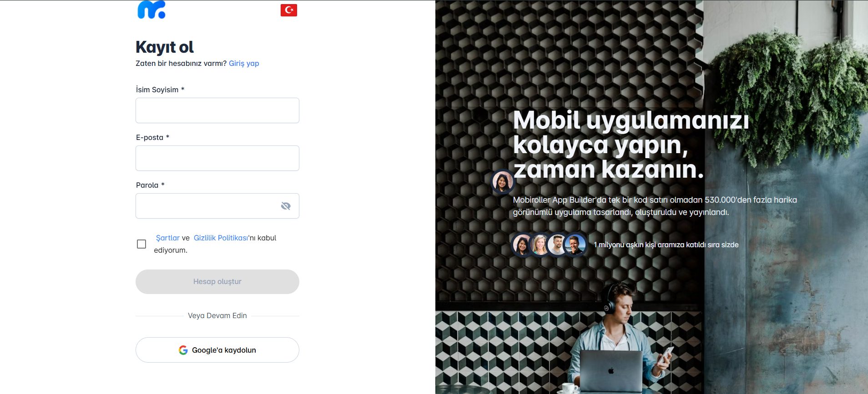The height and width of the screenshot is (394, 868).
Task: Click the Mobiroller logo
Action: (151, 10)
